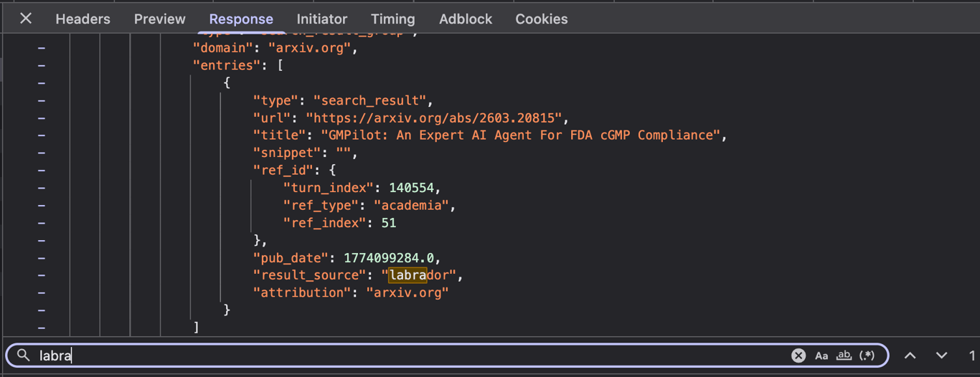Close the request details panel
This screenshot has height=377, width=980.
pyautogui.click(x=26, y=19)
